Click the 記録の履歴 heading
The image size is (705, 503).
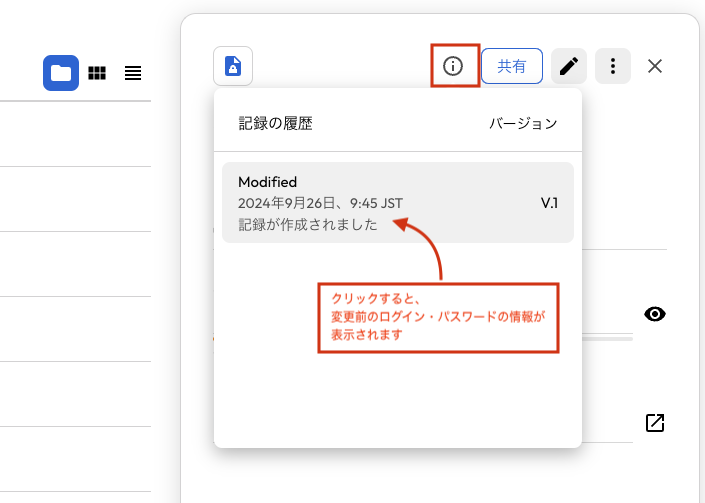tap(275, 123)
